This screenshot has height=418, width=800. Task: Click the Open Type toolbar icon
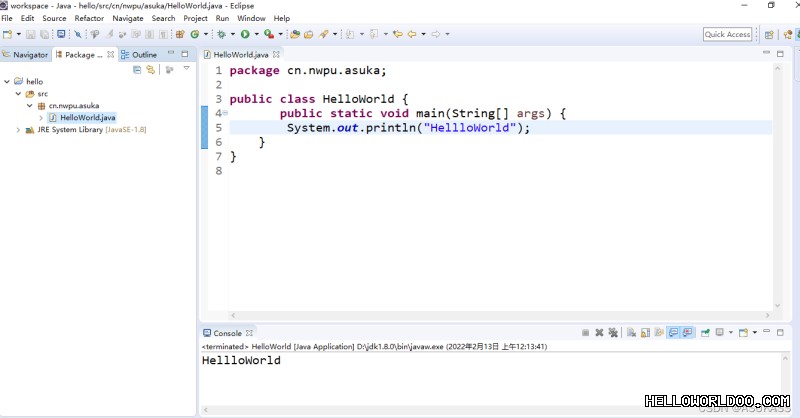(x=295, y=34)
